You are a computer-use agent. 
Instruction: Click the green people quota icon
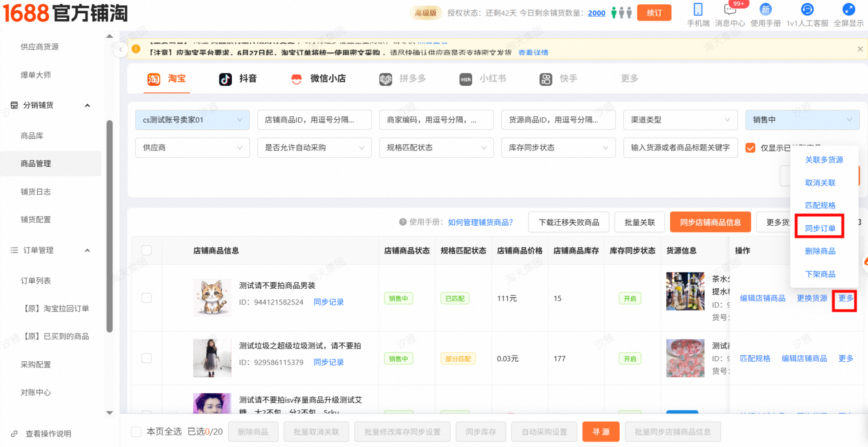[614, 12]
